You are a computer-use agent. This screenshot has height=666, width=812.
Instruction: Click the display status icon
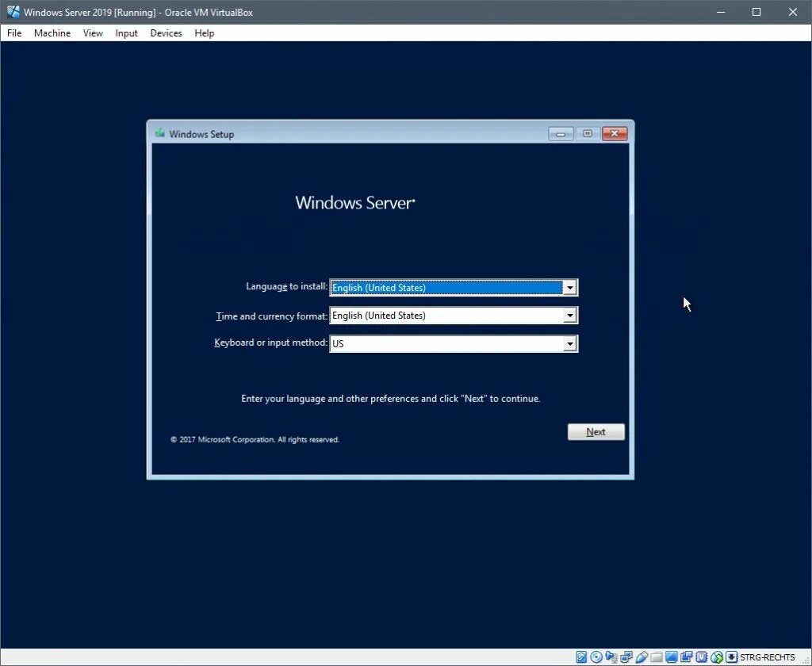click(672, 657)
